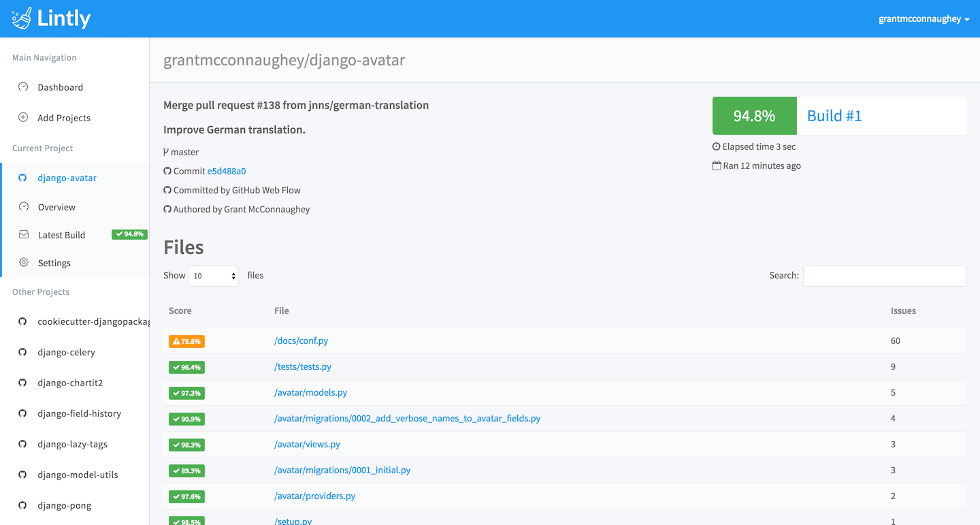Open the Show files count selector

click(213, 276)
